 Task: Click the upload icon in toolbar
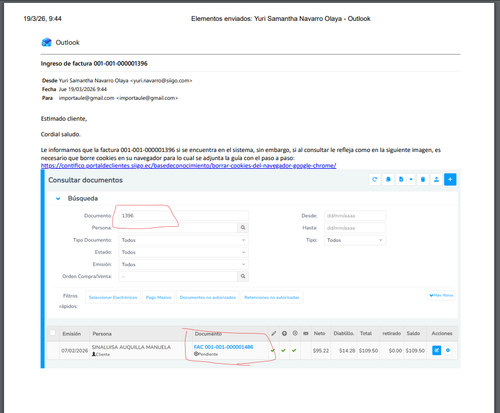coord(436,179)
